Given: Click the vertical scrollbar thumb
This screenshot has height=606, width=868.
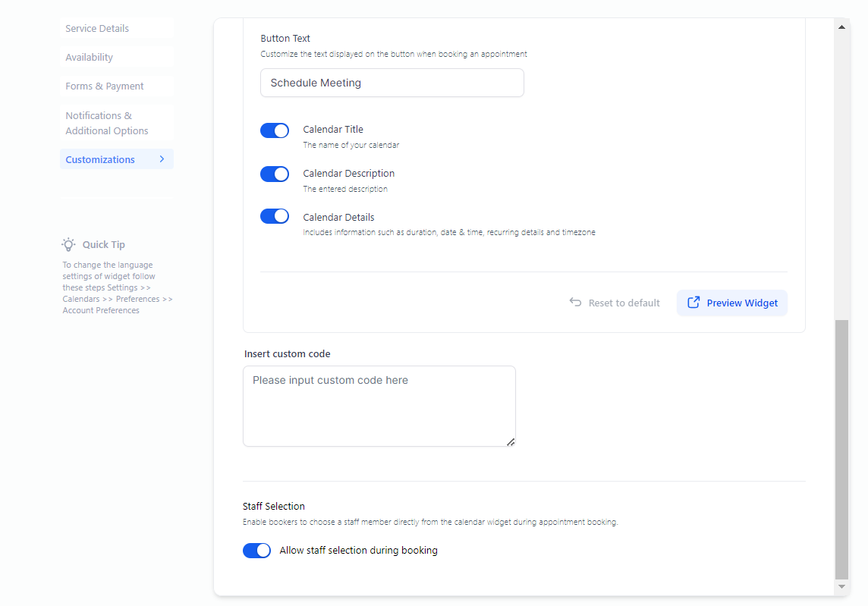Looking at the screenshot, I should [841, 447].
